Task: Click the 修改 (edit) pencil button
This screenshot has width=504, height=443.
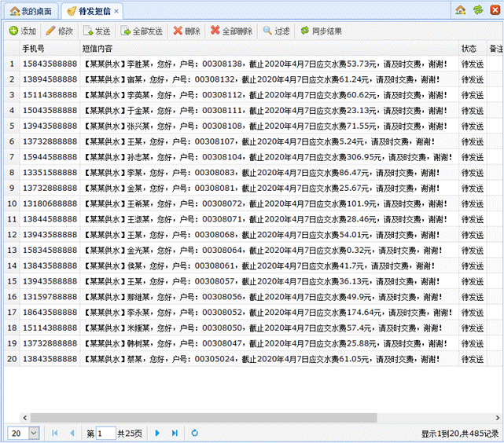Action: point(60,31)
